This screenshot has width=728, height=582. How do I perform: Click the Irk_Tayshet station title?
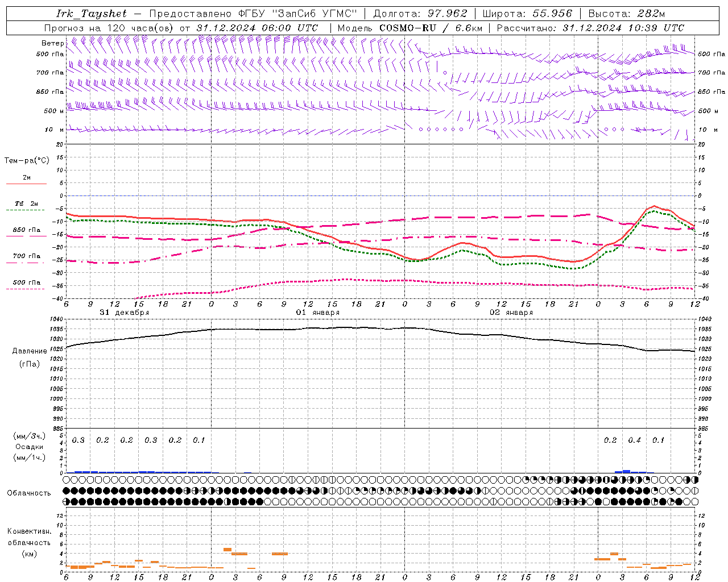tap(92, 14)
